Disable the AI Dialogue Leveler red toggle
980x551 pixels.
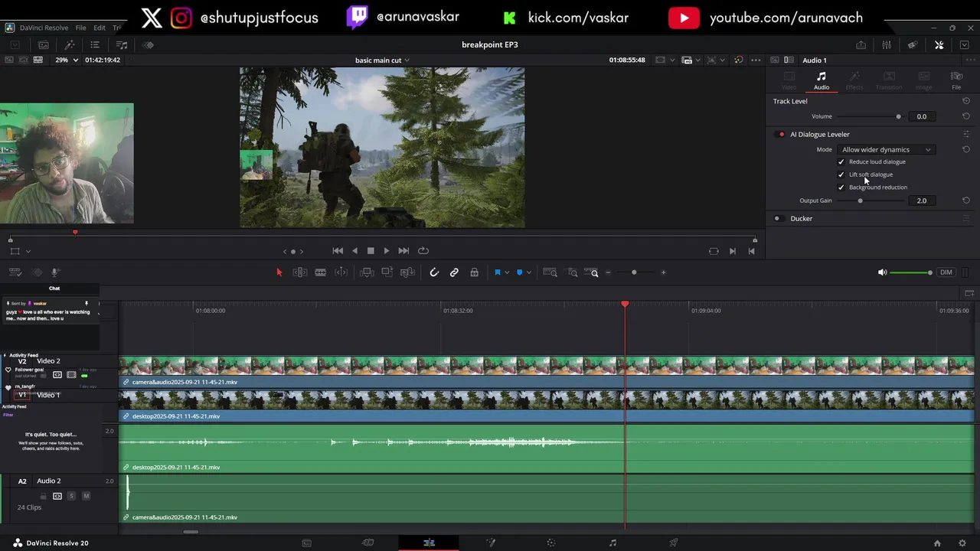click(781, 135)
